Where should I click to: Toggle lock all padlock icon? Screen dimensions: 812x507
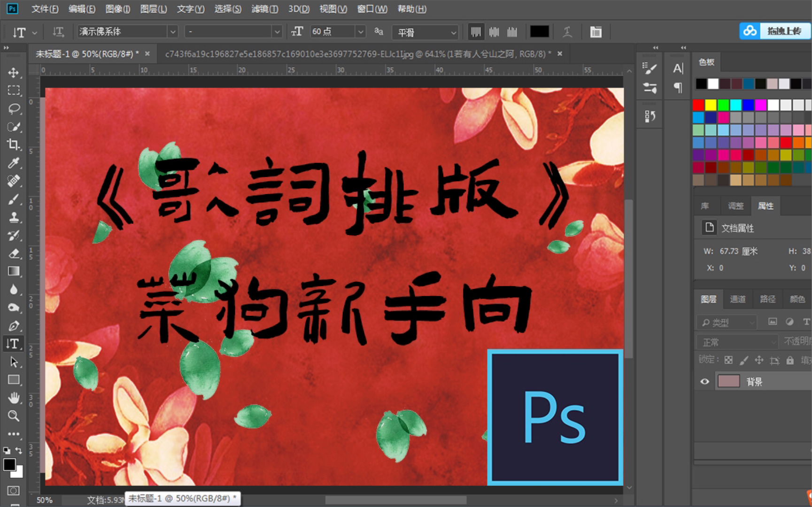[790, 360]
